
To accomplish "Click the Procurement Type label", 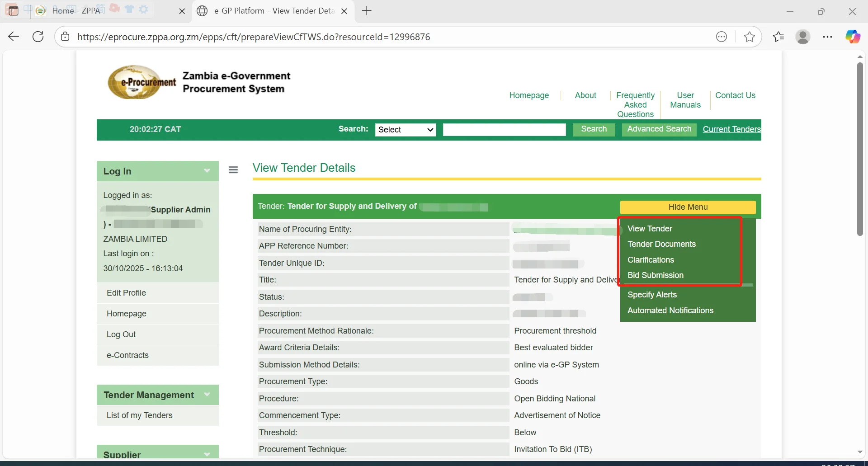I will (x=293, y=381).
